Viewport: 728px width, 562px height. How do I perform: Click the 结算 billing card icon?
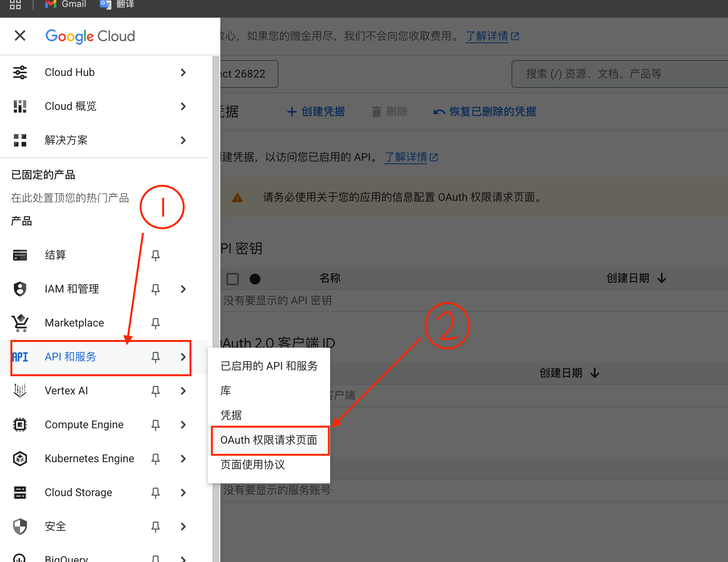point(20,255)
